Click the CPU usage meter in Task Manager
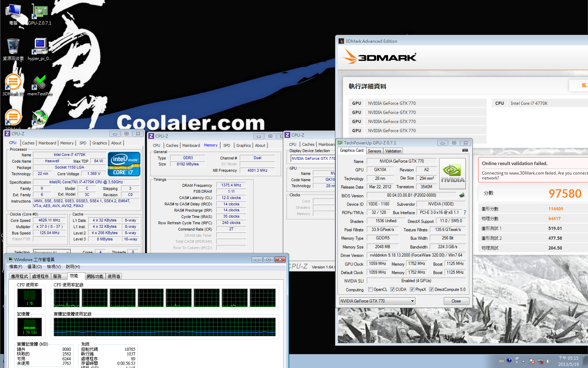The width and height of the screenshot is (588, 368). (30, 298)
